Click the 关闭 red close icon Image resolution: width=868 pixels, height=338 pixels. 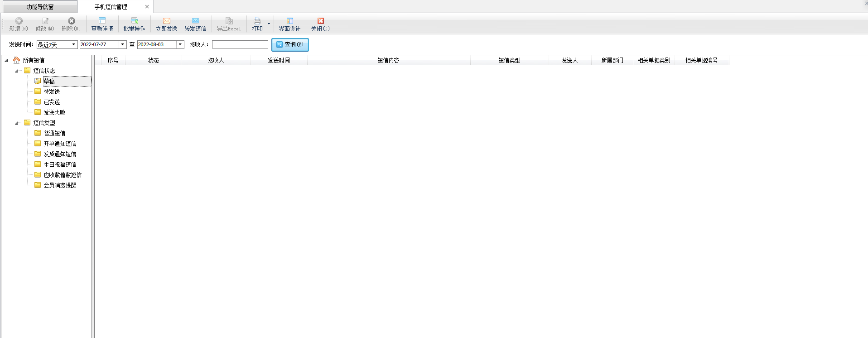click(320, 21)
